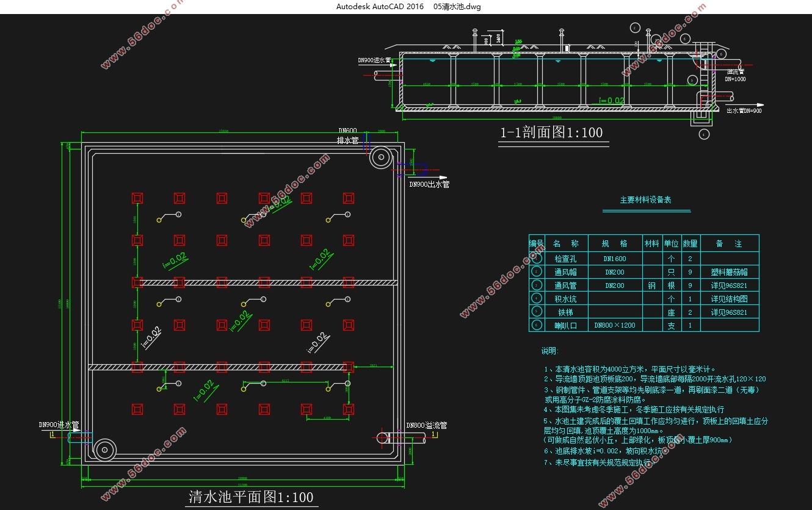Click the 主要材料设备表 heading
This screenshot has height=510, width=812.
coord(646,200)
